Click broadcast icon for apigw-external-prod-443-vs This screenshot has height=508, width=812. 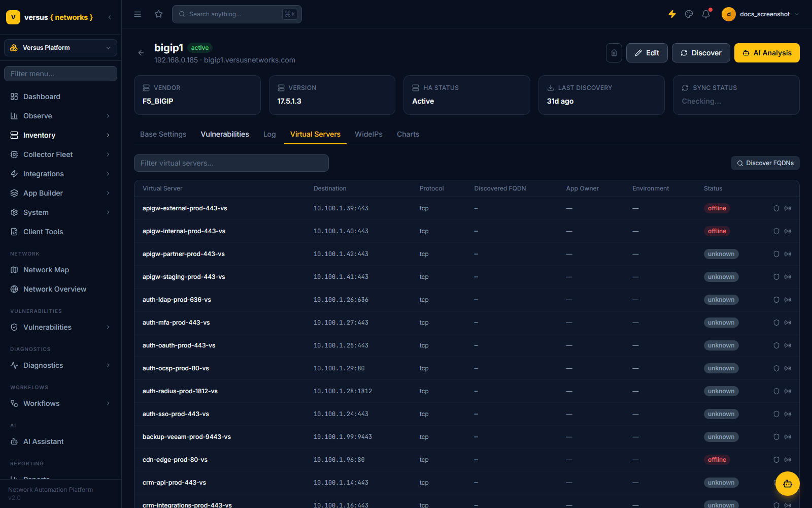tap(788, 208)
